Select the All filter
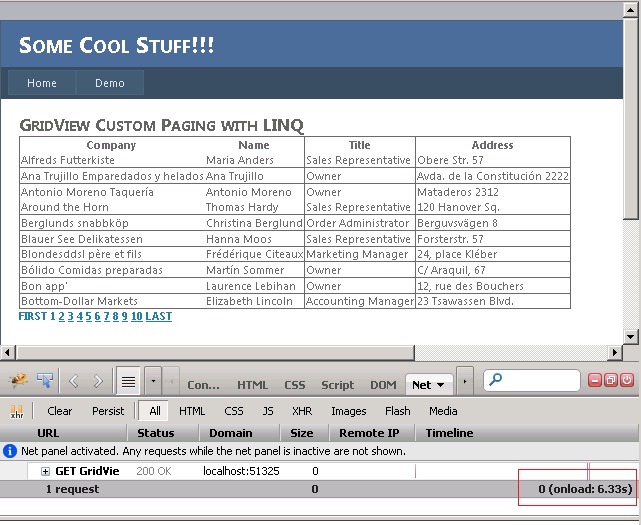This screenshot has height=525, width=641. [154, 411]
